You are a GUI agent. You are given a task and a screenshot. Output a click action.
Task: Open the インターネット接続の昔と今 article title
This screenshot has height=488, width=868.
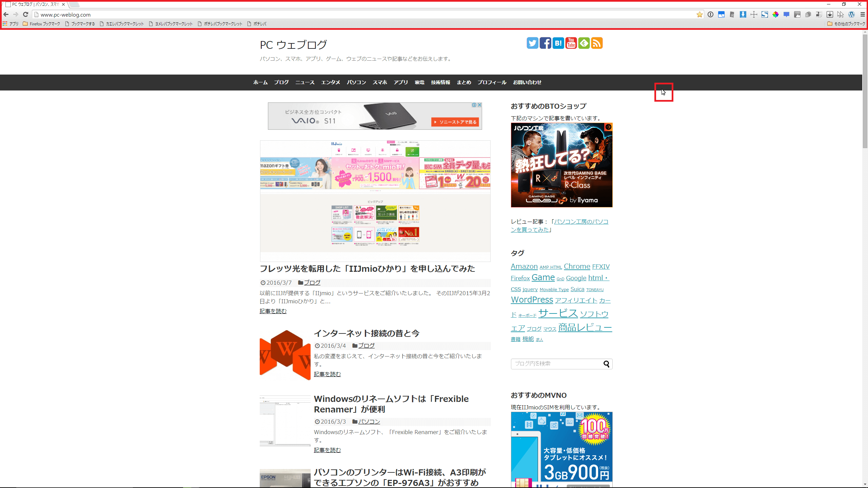[x=367, y=333]
